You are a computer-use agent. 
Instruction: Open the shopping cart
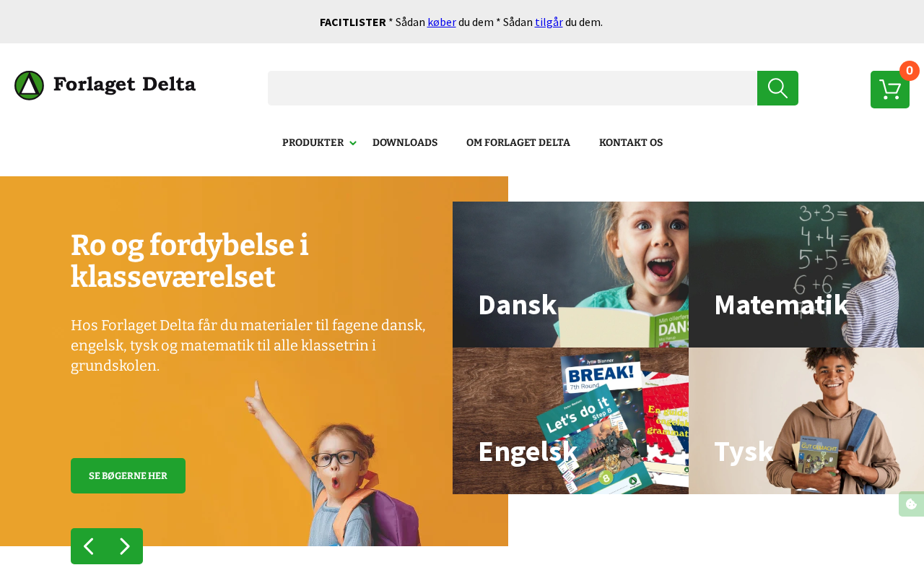click(x=889, y=90)
